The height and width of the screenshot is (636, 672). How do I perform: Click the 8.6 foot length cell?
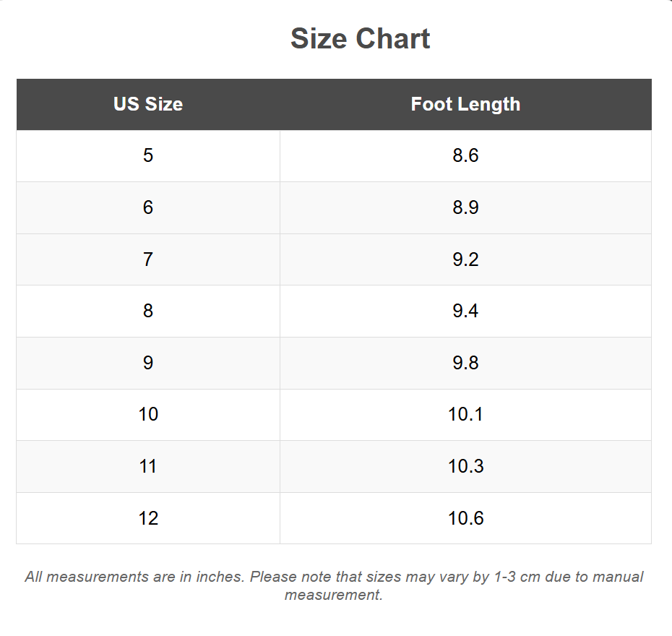465,155
